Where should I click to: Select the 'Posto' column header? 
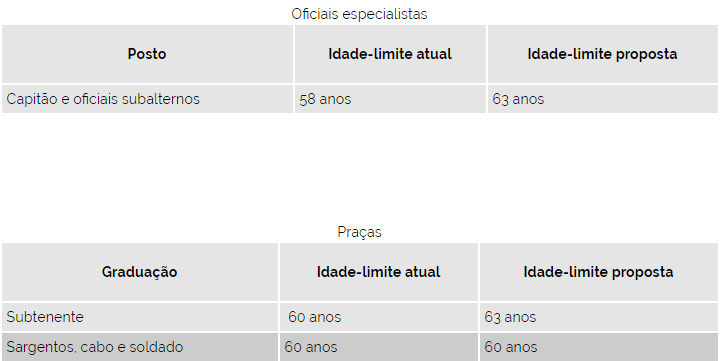click(x=147, y=54)
